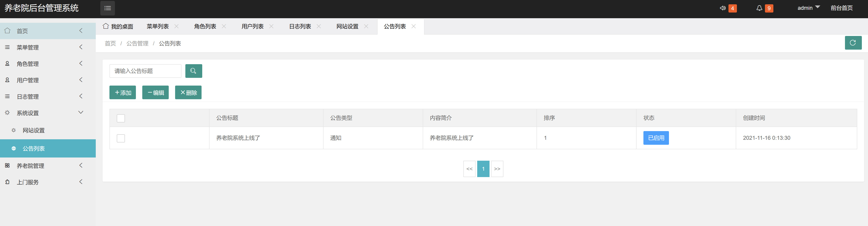Select the 日志列表 tab
This screenshot has width=868, height=226.
(x=300, y=26)
